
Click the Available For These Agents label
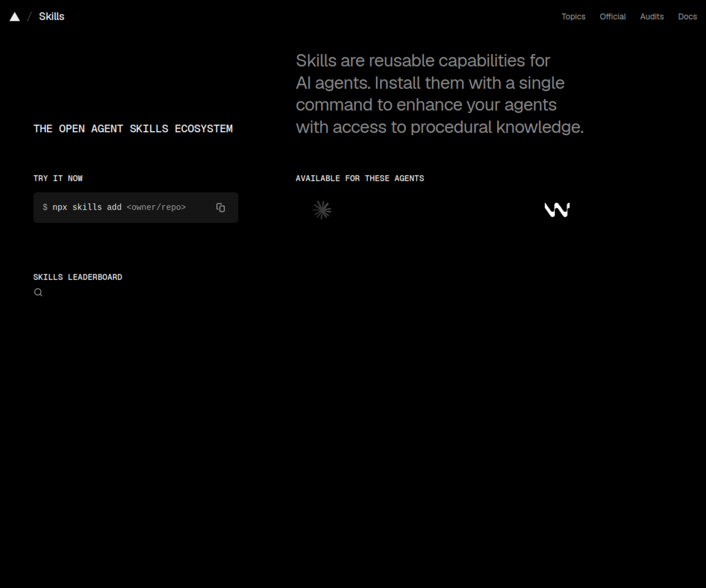(x=360, y=178)
